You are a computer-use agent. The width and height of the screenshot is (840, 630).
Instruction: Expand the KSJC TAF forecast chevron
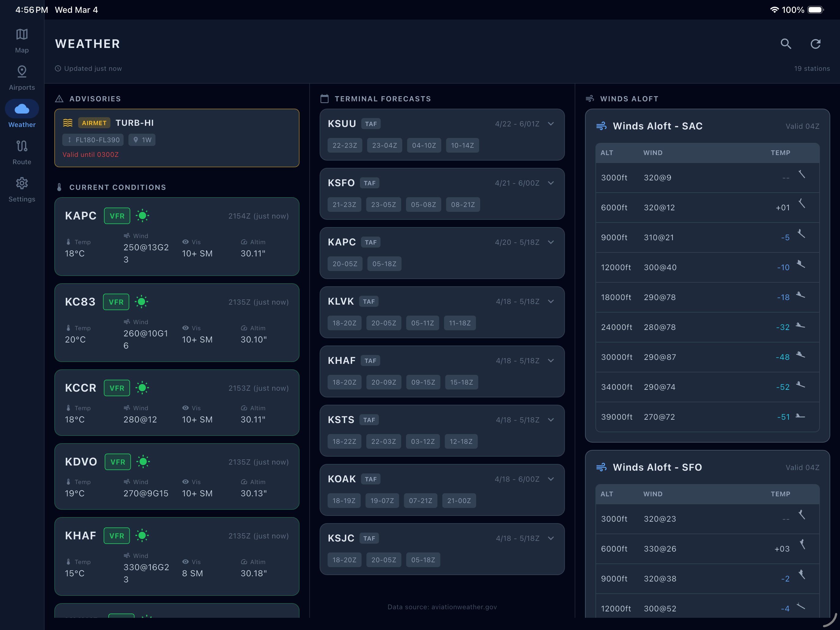click(551, 538)
